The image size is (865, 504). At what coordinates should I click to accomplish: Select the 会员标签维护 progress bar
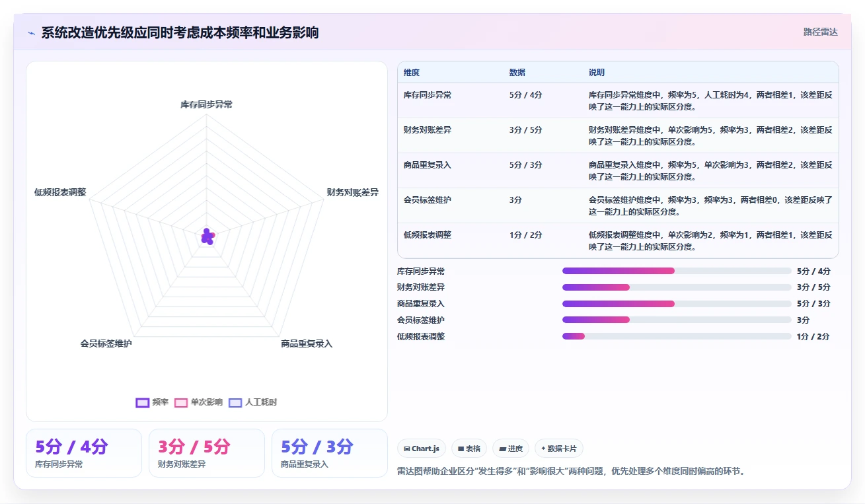click(x=677, y=320)
